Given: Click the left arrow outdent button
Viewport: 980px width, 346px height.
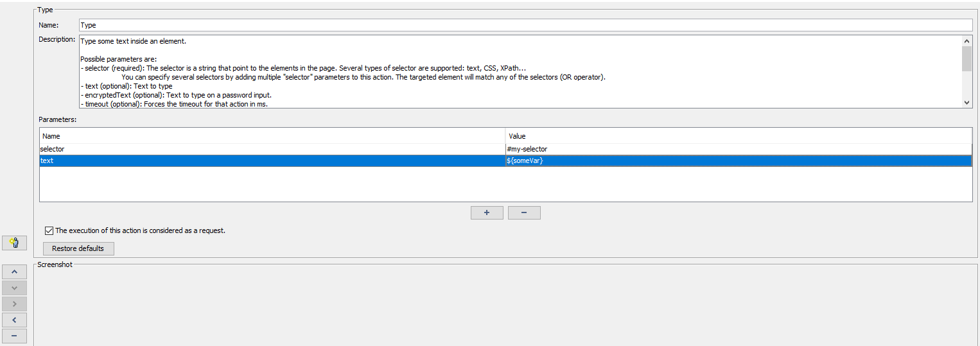Looking at the screenshot, I should [x=14, y=320].
